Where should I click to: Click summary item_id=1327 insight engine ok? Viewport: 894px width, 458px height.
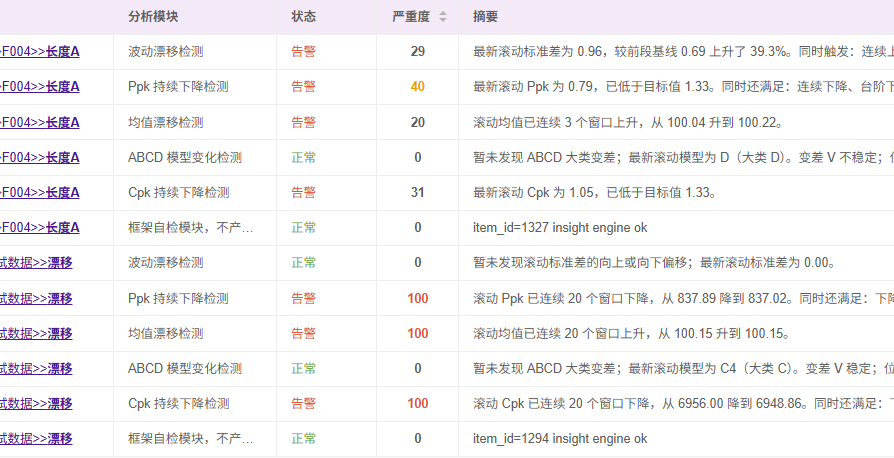click(x=560, y=228)
